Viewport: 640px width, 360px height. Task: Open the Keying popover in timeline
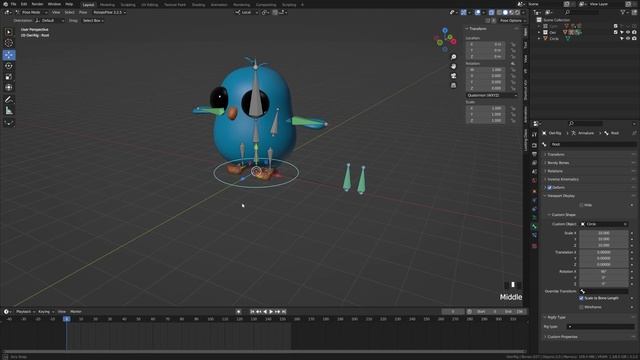[46, 311]
